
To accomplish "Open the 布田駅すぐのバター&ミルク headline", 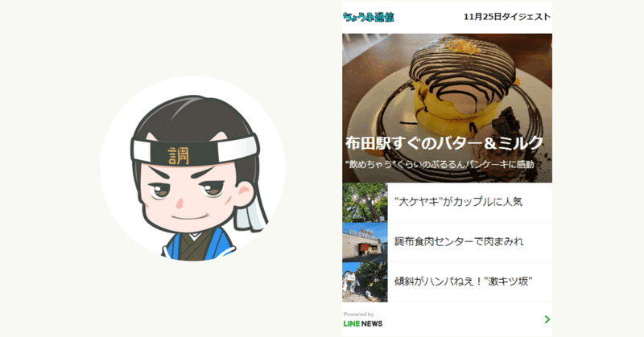I will point(444,143).
